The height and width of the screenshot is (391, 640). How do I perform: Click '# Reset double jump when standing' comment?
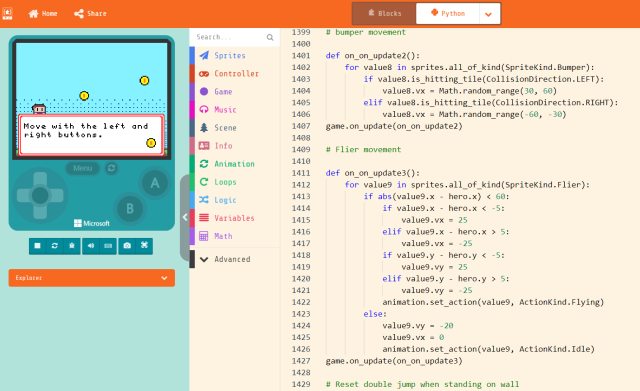[x=422, y=384]
